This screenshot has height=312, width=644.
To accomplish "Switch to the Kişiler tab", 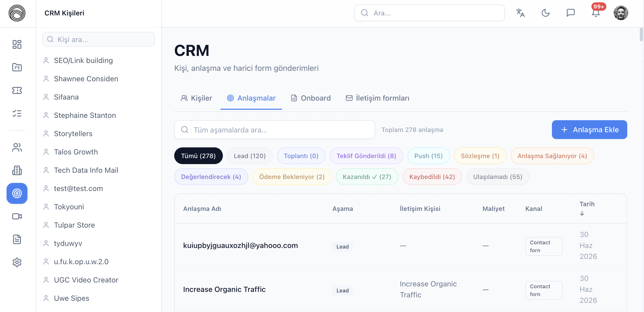I will click(x=196, y=98).
